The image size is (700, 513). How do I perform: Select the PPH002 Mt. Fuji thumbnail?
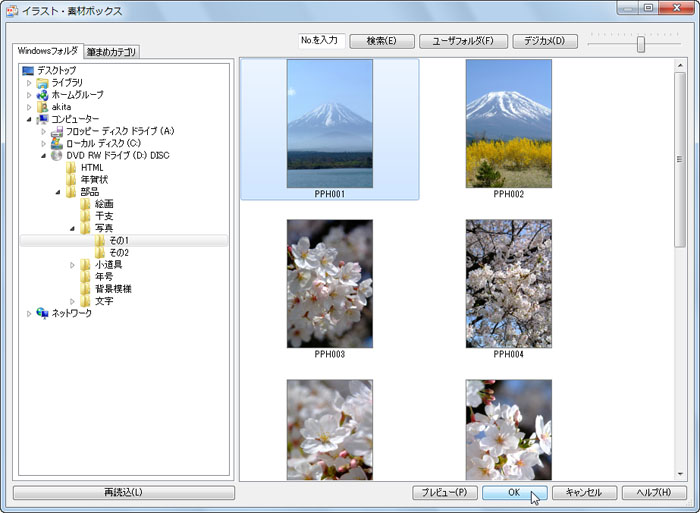(x=508, y=124)
